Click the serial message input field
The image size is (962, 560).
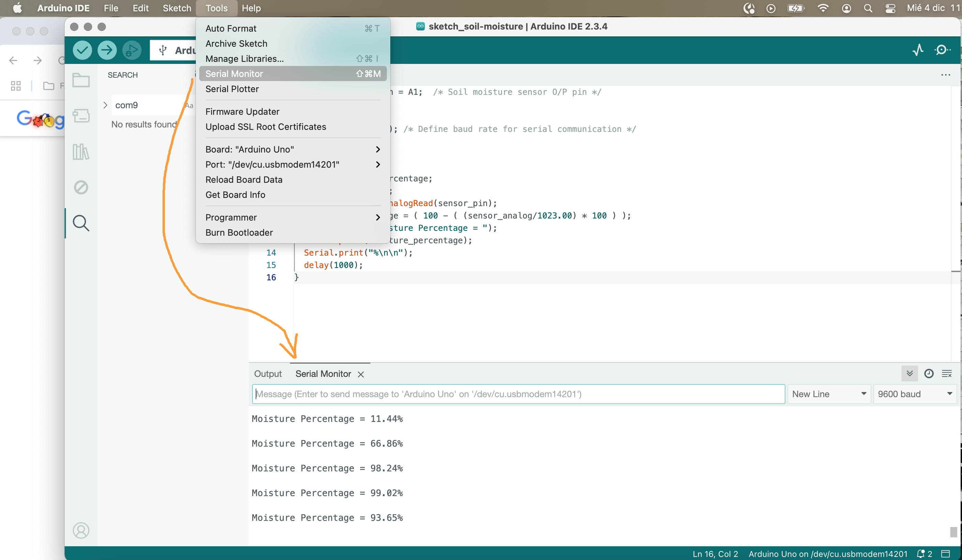(518, 394)
